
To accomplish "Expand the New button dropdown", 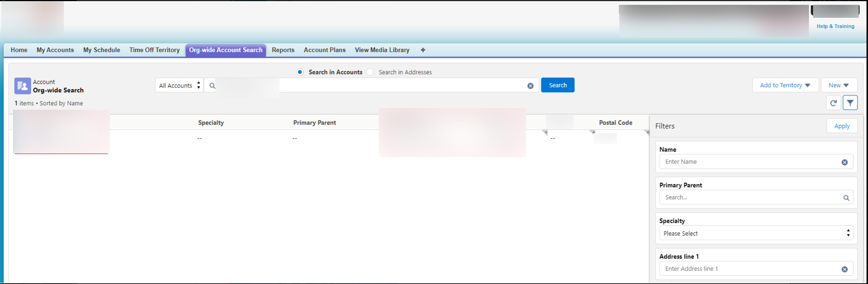I will pyautogui.click(x=839, y=85).
